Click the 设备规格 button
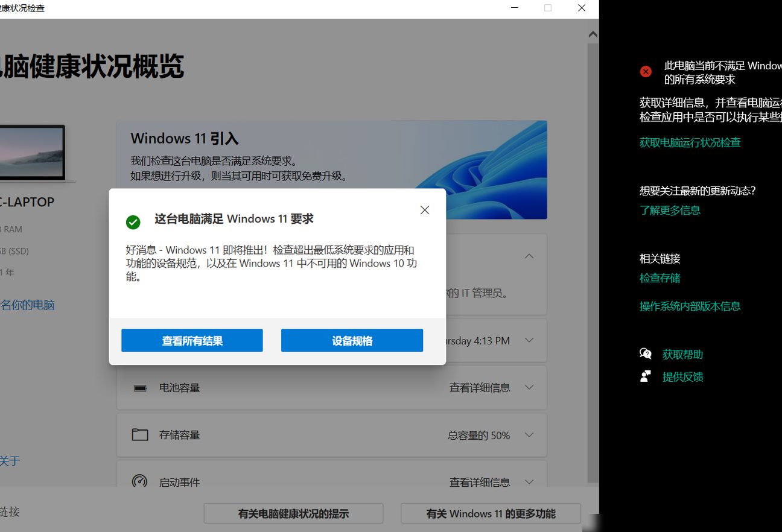The height and width of the screenshot is (532, 782). (352, 341)
